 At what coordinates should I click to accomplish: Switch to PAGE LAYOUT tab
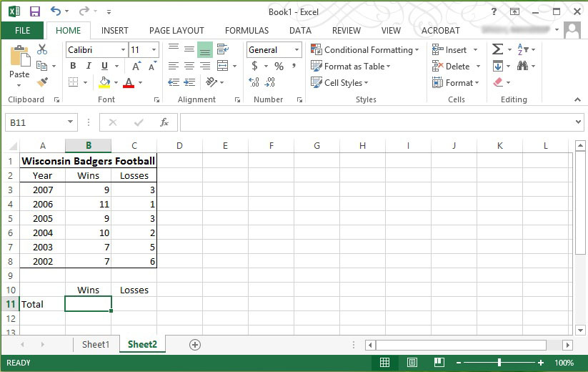176,31
